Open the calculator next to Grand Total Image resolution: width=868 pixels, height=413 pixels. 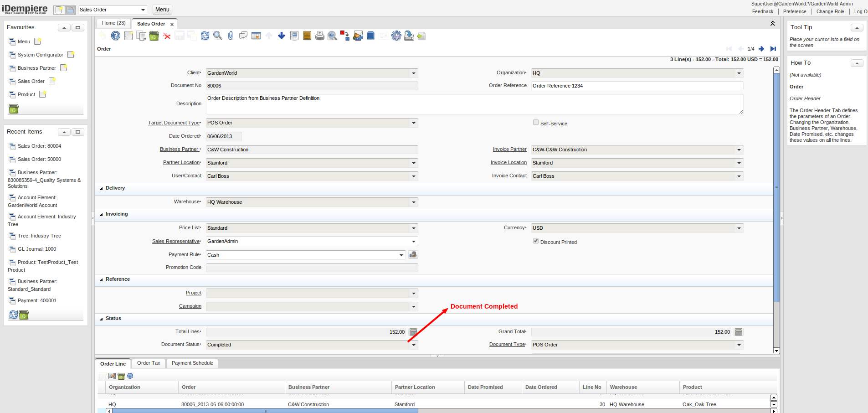click(x=738, y=332)
